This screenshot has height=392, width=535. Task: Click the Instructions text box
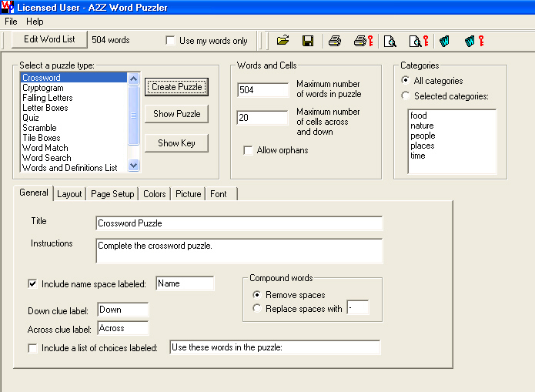pos(239,251)
